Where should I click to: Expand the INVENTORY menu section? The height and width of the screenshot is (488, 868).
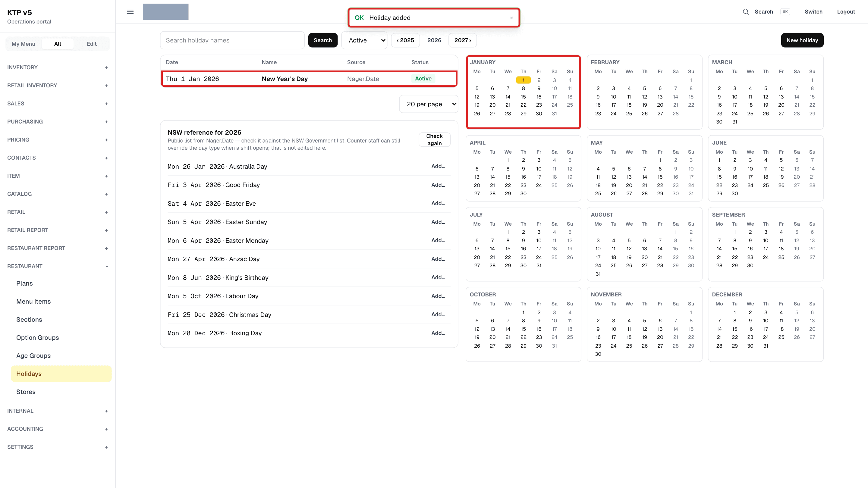click(58, 67)
